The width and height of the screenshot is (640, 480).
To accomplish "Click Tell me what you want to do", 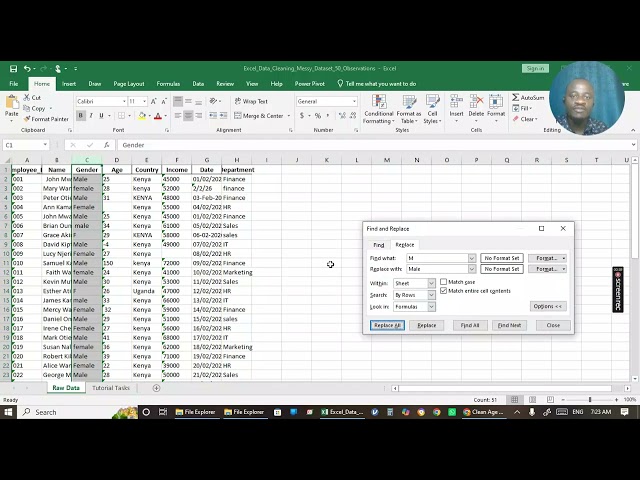I will click(376, 84).
